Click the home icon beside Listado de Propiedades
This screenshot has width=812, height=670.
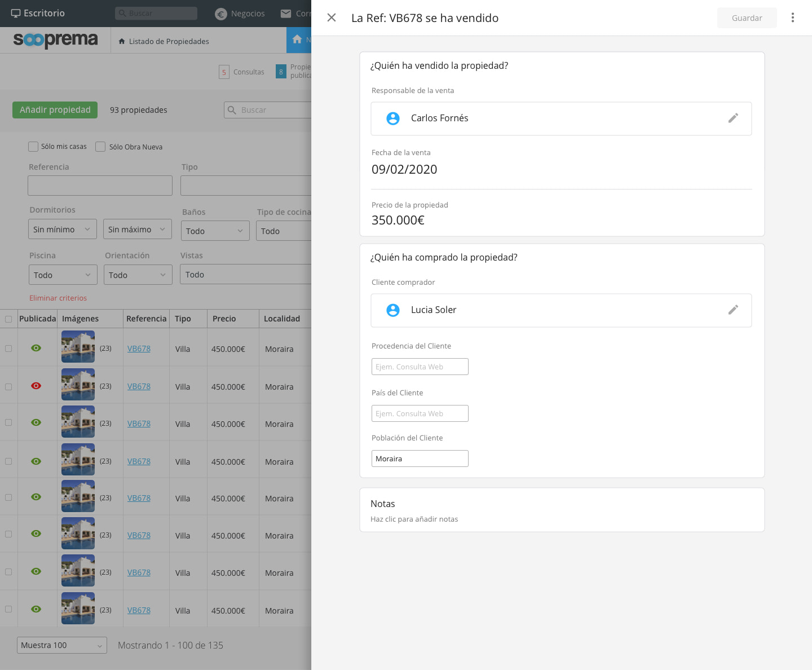click(x=122, y=41)
